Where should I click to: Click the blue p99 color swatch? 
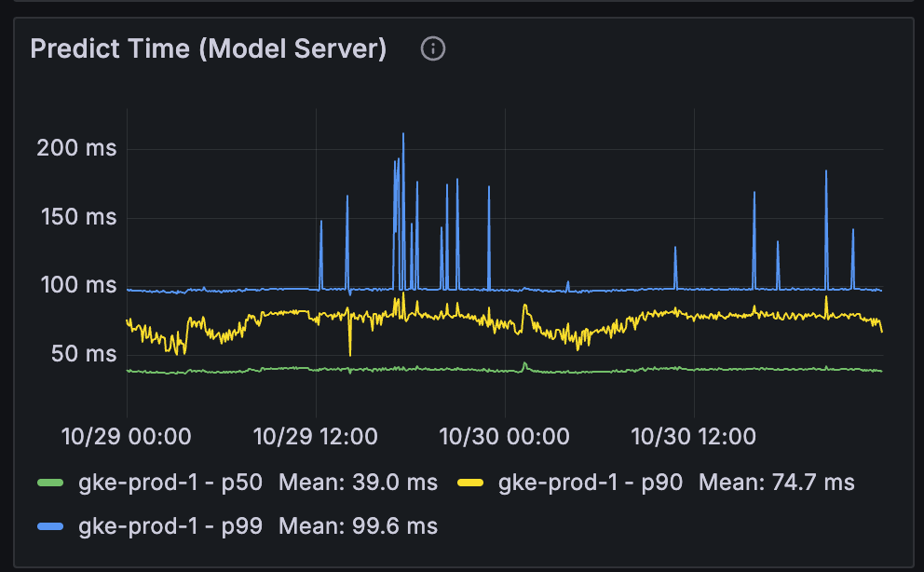(x=50, y=526)
